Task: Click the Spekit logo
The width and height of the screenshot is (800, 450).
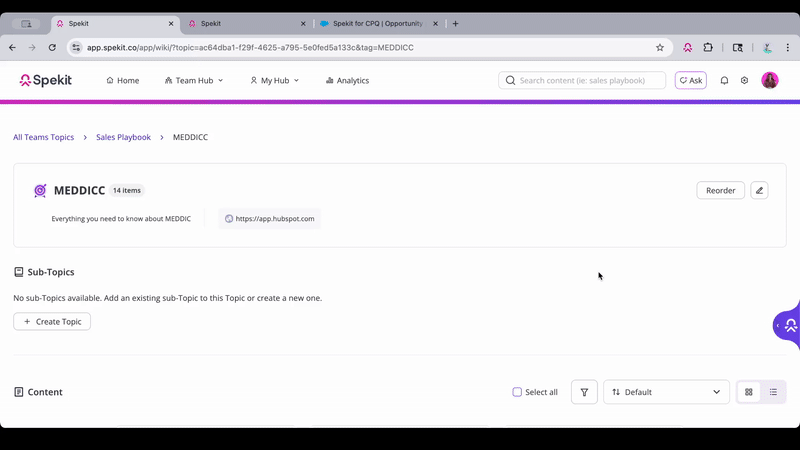Action: pyautogui.click(x=45, y=80)
